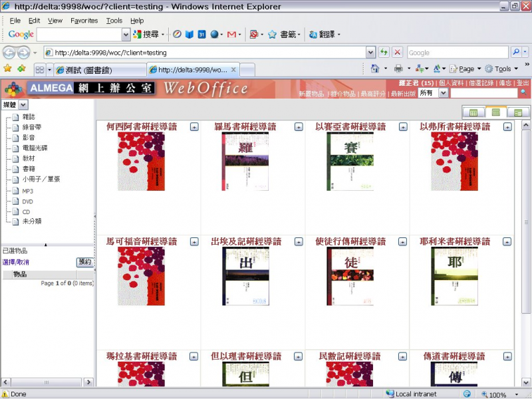This screenshot has width=532, height=399.
Task: Click the 選擇/取消 link
Action: (x=15, y=262)
